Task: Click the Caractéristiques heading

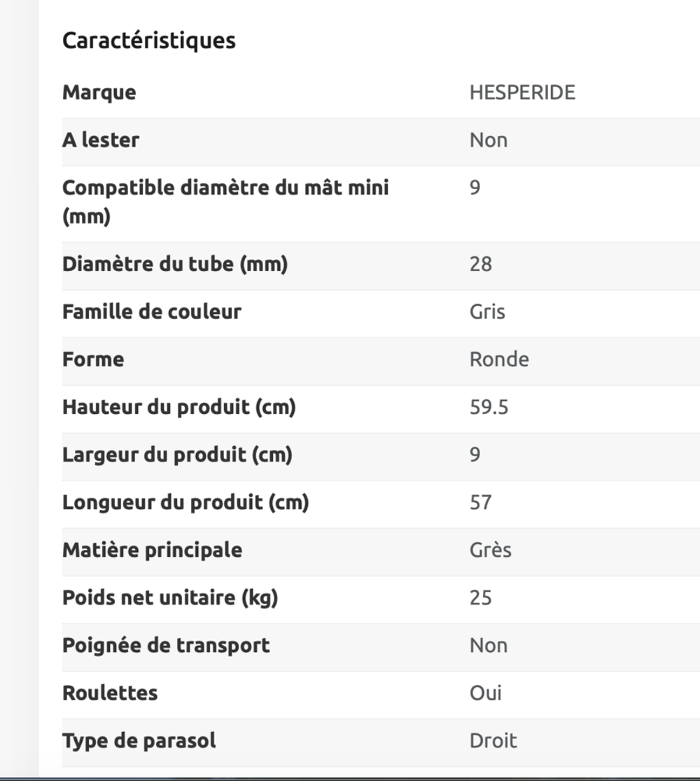Action: pos(149,41)
